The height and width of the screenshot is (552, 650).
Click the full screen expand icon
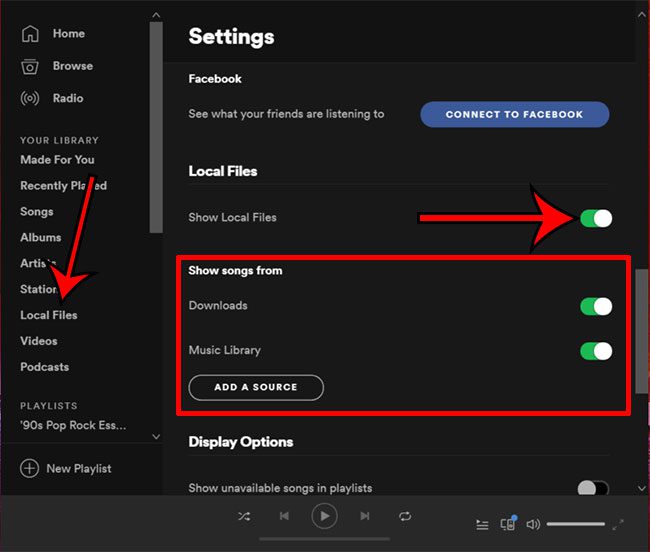coord(618,524)
